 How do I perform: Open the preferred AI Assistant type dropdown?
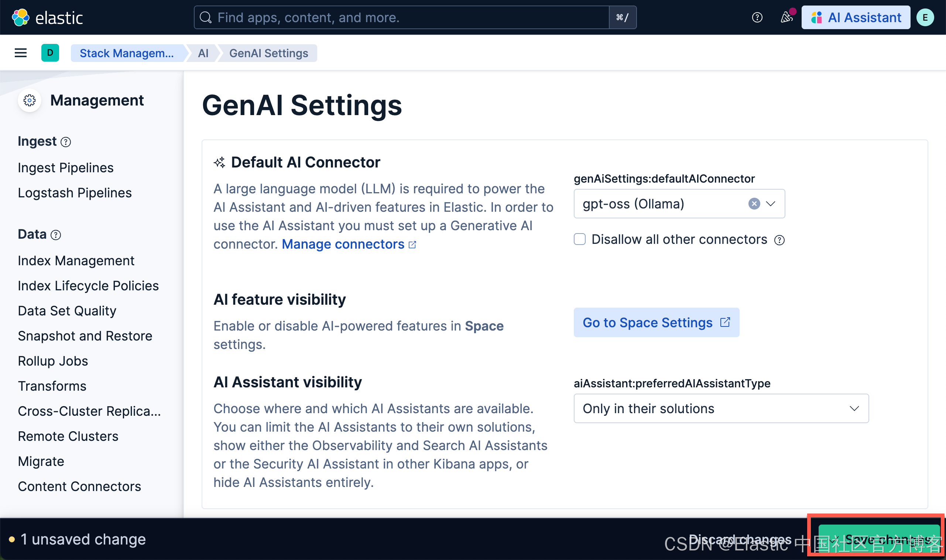point(720,408)
